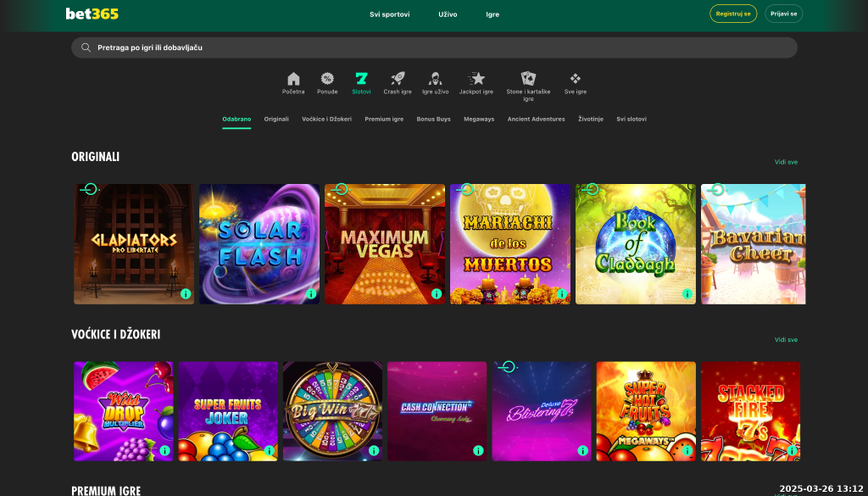Click Vidi sve for Voćkice i Džokeri
The width and height of the screenshot is (868, 496).
point(786,340)
